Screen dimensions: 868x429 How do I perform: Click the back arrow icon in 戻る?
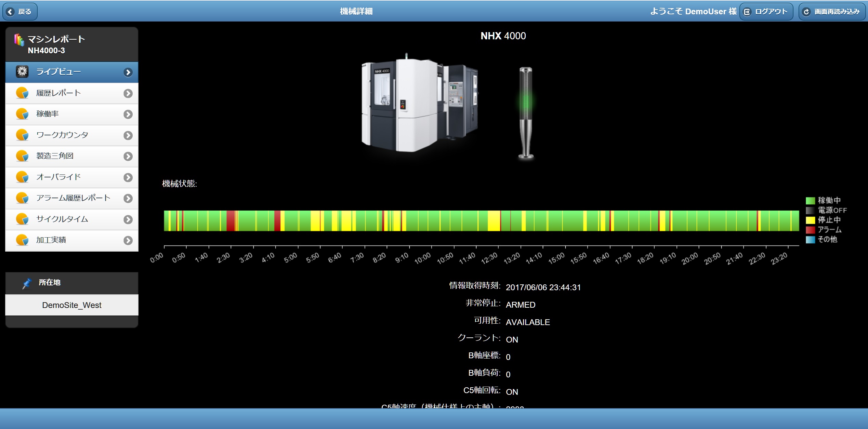coord(10,12)
